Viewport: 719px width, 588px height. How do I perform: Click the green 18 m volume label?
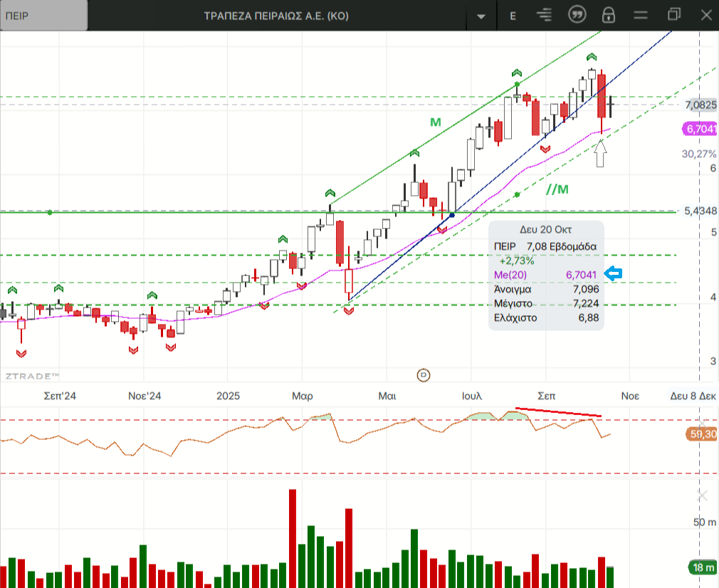703,567
